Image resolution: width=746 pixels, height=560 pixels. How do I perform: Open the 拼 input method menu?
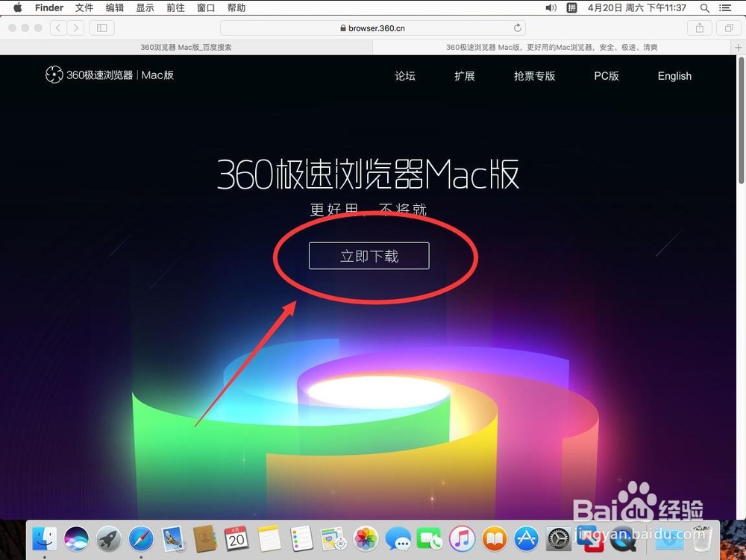click(571, 7)
